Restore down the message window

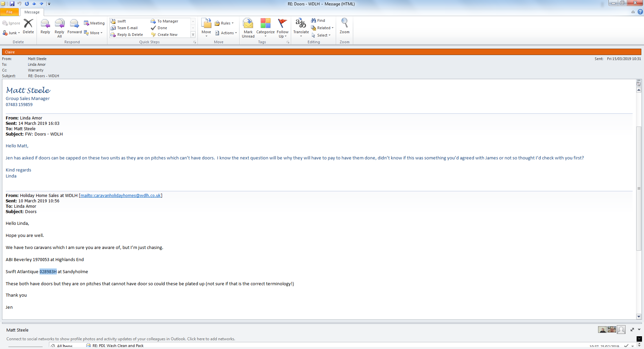tap(622, 3)
